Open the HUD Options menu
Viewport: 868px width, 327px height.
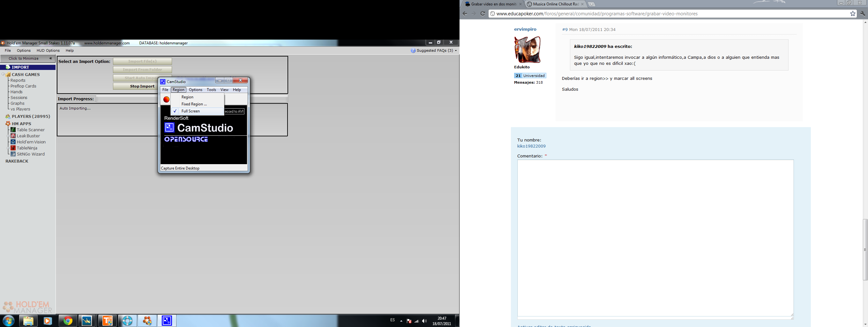(48, 50)
